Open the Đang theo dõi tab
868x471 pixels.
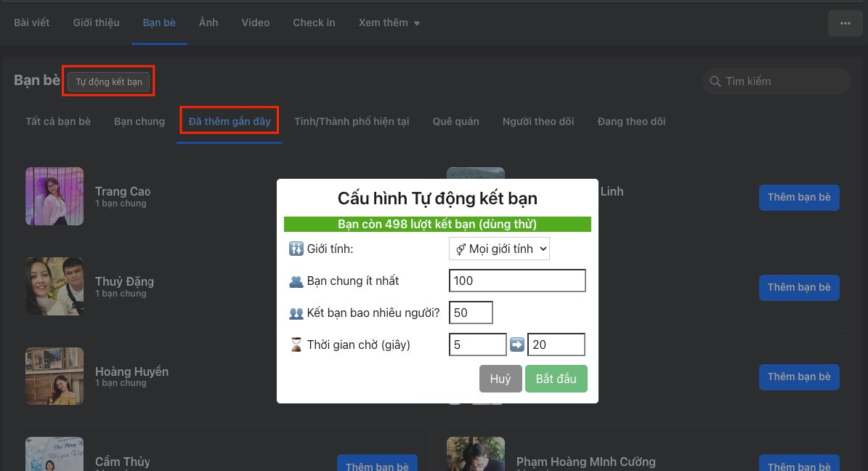632,121
